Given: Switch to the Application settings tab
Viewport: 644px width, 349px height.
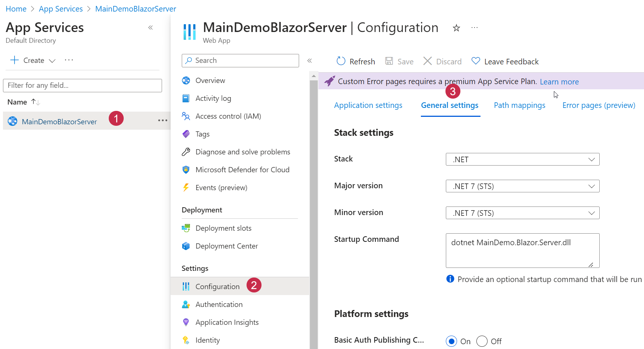Looking at the screenshot, I should tap(368, 105).
